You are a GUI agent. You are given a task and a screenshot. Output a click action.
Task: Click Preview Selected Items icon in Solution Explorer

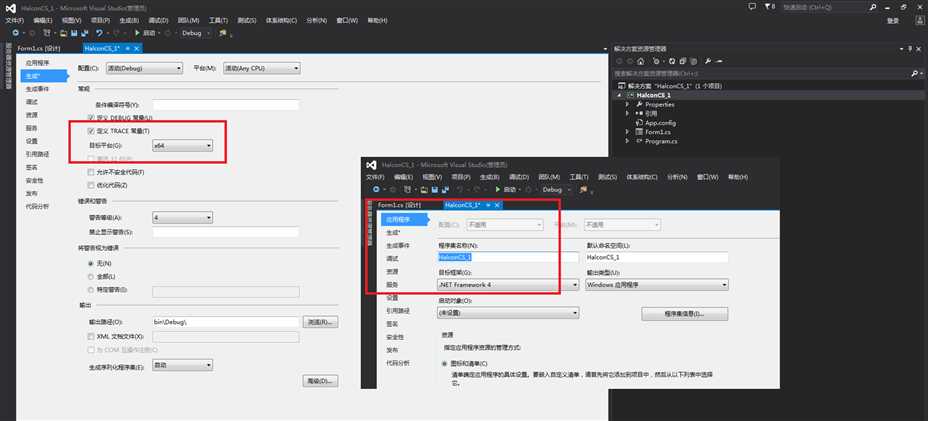click(719, 61)
